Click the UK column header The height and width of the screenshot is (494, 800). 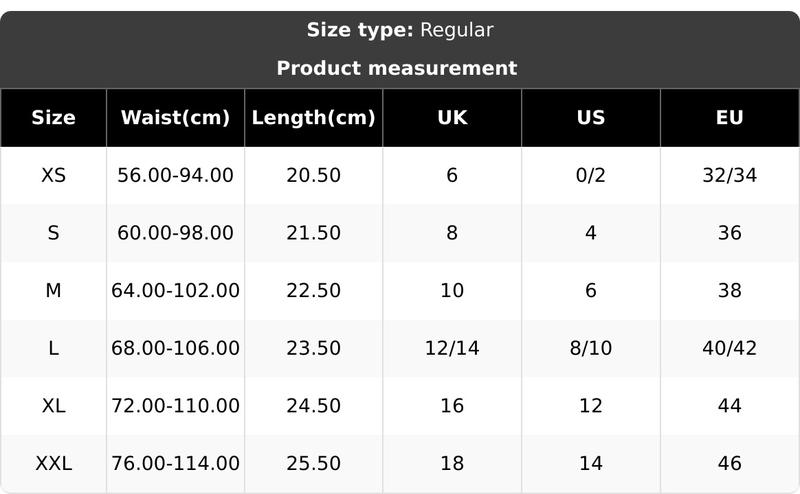pyautogui.click(x=452, y=117)
